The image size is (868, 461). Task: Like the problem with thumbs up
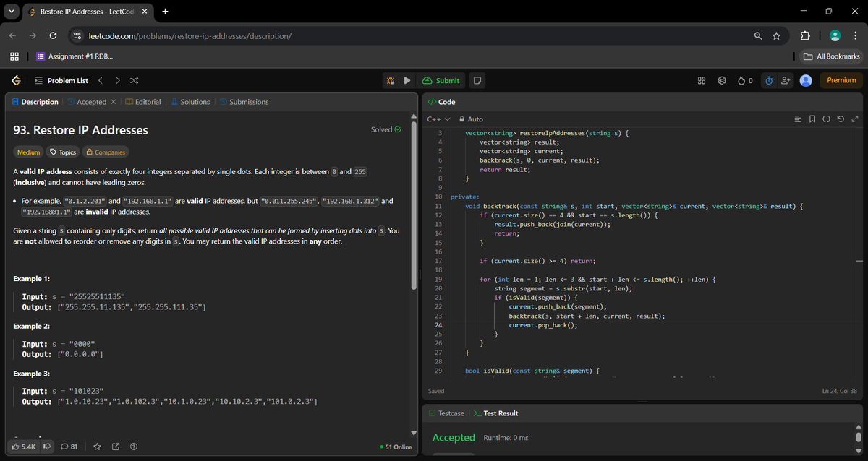point(25,447)
